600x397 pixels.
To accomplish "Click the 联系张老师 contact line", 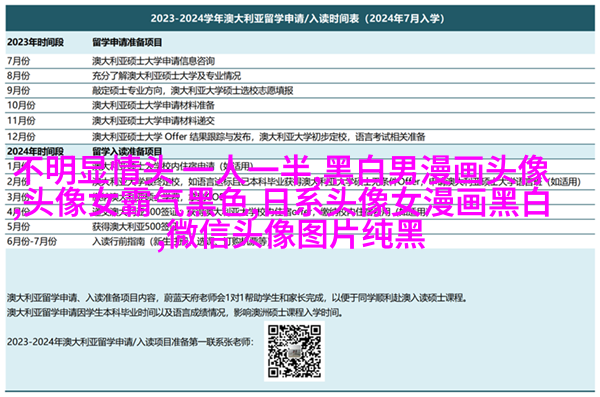I will click(130, 342).
